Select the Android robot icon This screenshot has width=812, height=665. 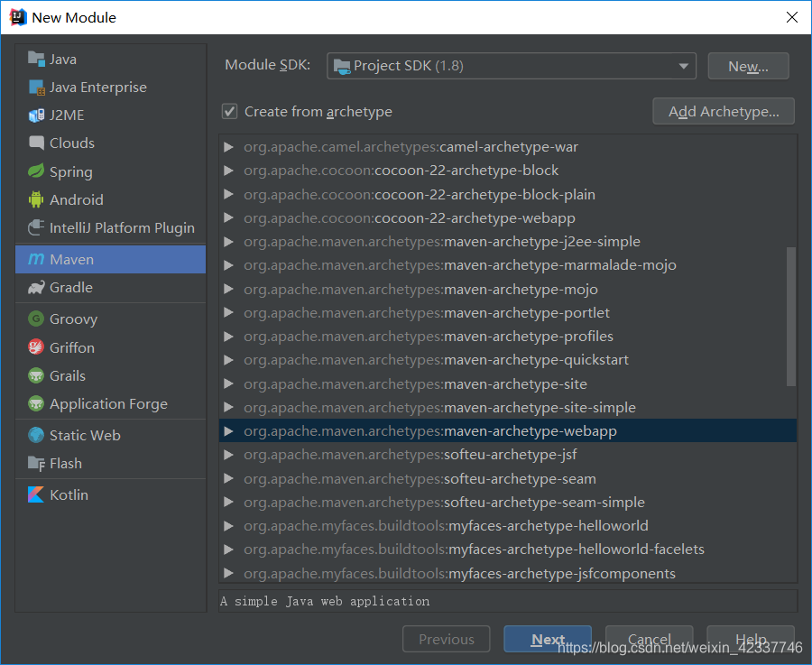[36, 199]
